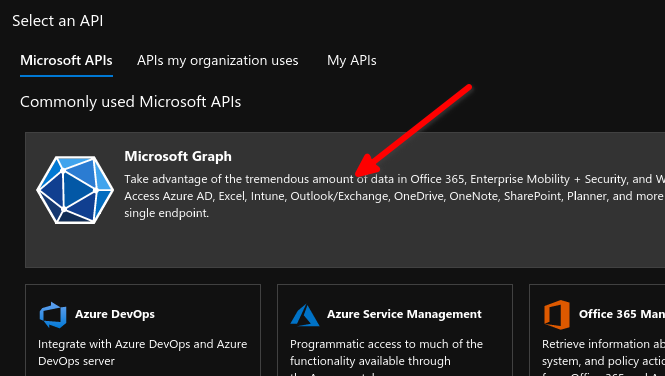
Task: Click the Microsoft Graph polyhedron icon
Action: coord(75,189)
